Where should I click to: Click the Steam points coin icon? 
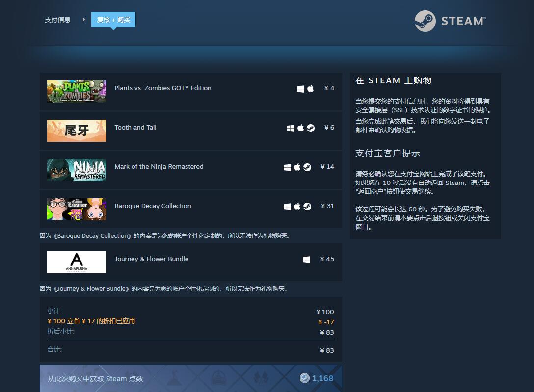(x=304, y=378)
